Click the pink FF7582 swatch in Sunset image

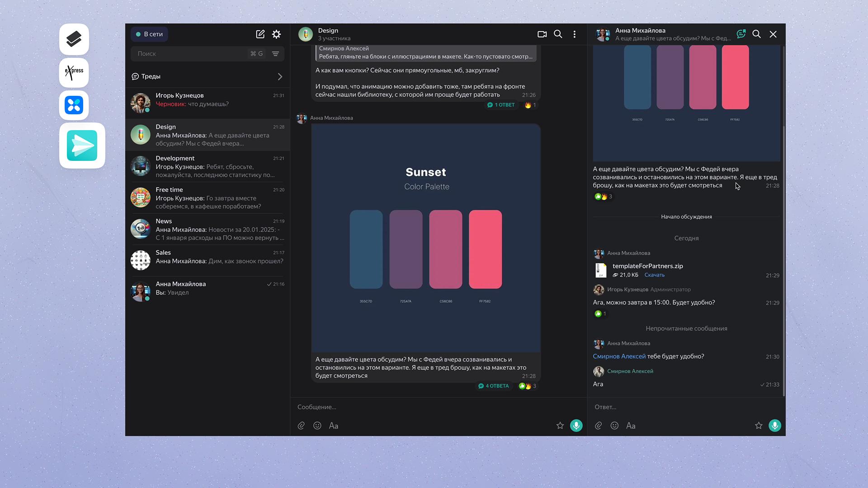[x=485, y=249]
